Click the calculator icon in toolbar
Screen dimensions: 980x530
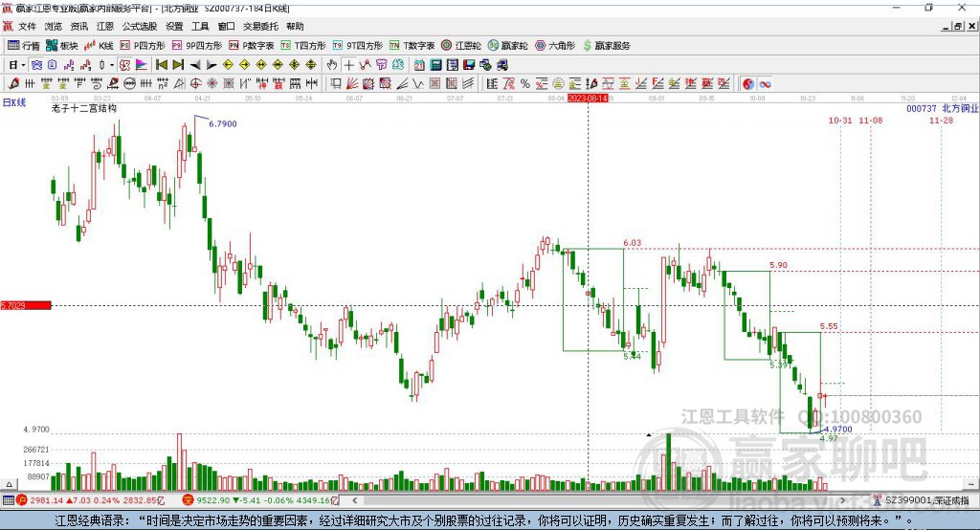point(435,65)
